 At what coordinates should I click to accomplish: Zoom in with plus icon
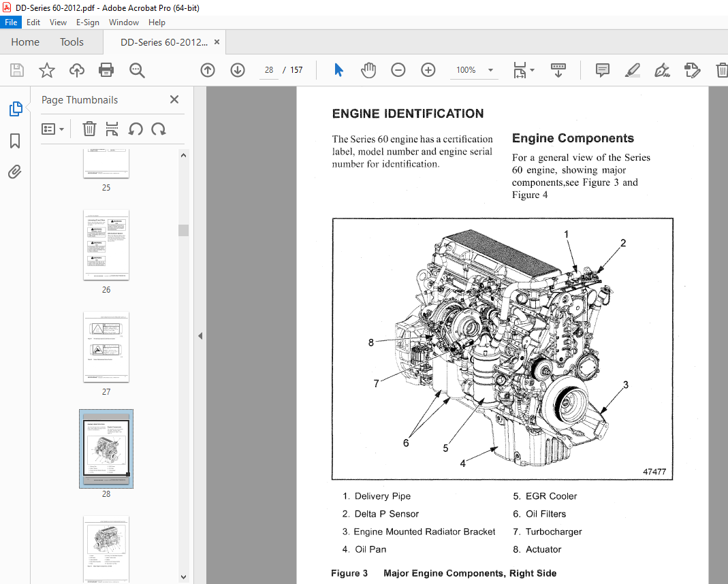(x=428, y=70)
